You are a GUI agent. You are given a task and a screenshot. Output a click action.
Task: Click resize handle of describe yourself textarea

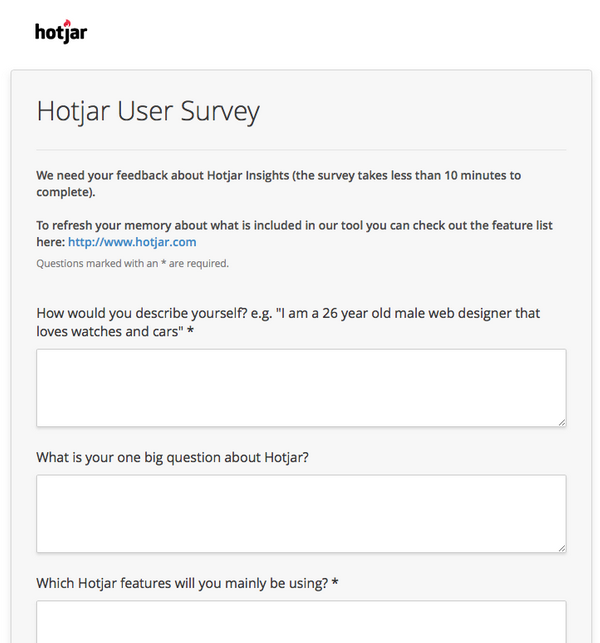pos(562,422)
